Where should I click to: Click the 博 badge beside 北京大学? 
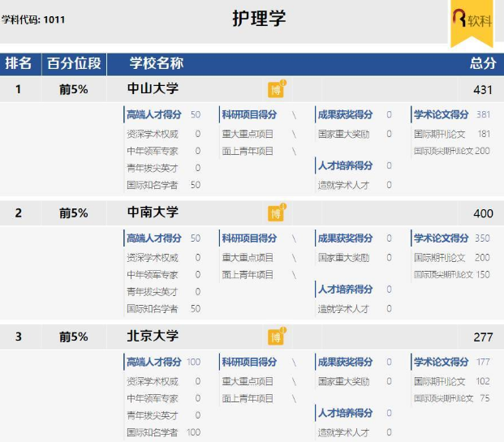[x=276, y=337]
